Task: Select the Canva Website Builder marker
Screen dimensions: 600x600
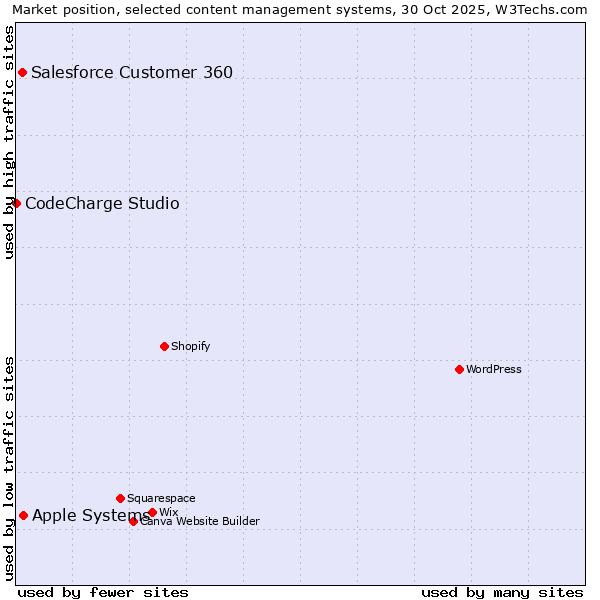Action: (133, 521)
